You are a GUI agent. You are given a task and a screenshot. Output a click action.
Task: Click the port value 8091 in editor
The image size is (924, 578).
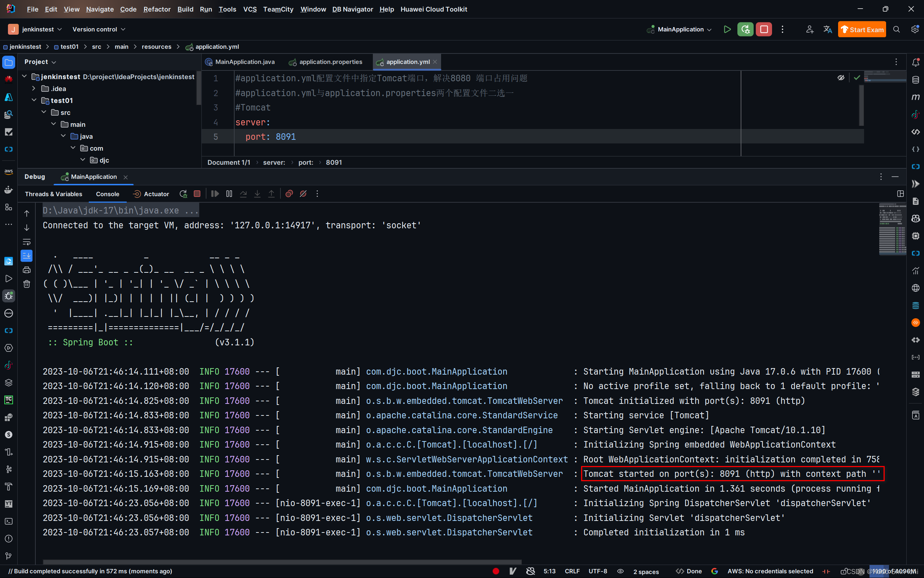286,137
